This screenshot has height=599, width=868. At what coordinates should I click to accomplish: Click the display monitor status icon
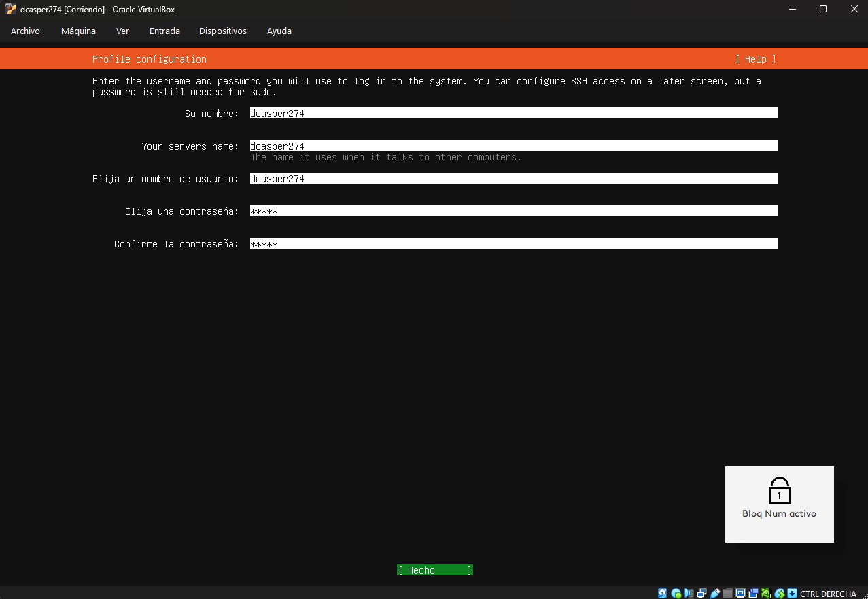click(x=740, y=593)
